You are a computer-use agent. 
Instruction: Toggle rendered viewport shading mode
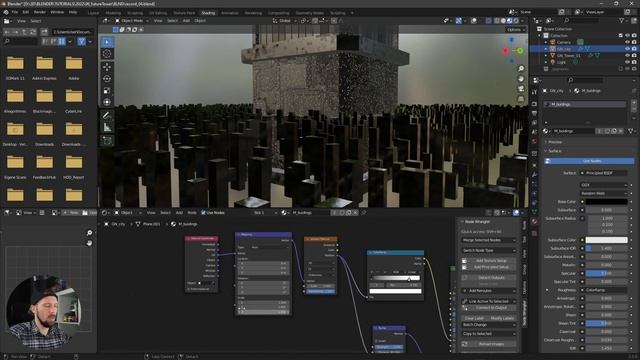click(516, 20)
